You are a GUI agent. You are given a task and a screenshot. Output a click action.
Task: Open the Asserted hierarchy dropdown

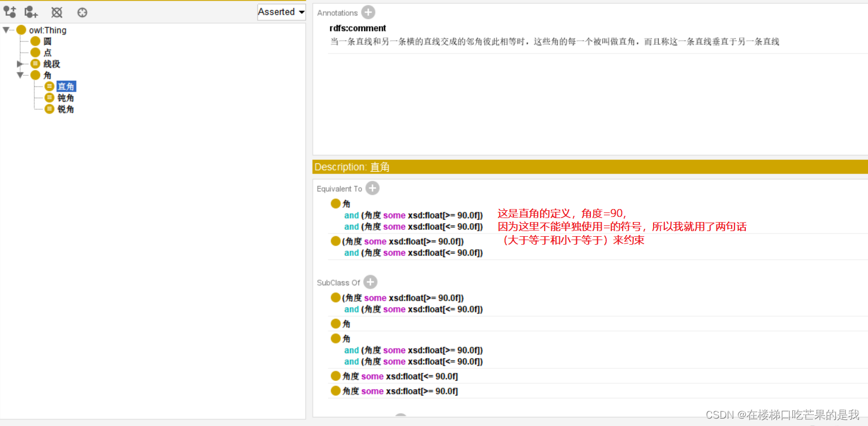click(x=281, y=12)
